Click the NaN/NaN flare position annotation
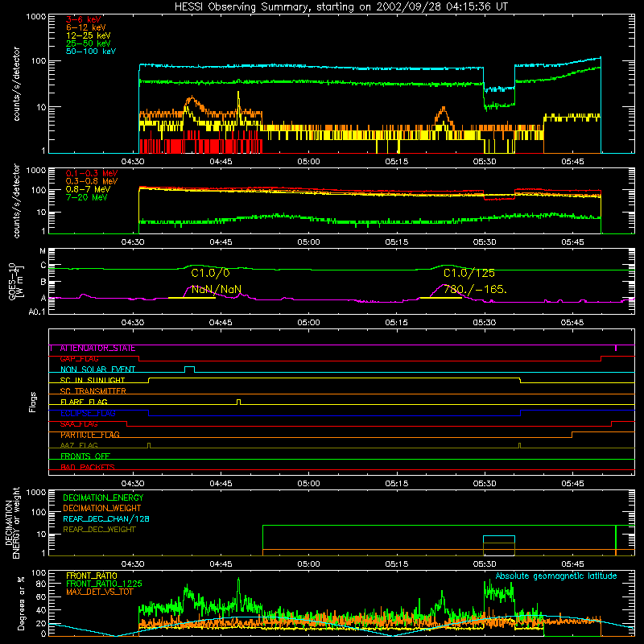This screenshot has width=644, height=644. pyautogui.click(x=216, y=290)
